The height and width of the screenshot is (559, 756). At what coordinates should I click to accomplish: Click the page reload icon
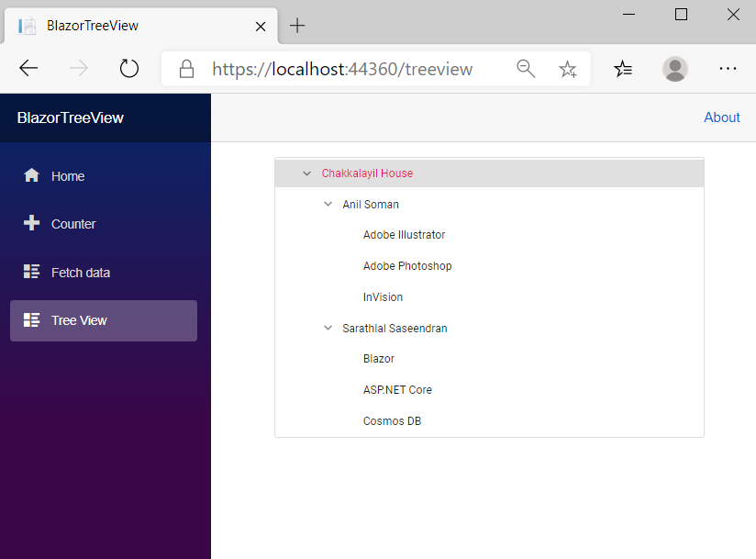pyautogui.click(x=128, y=68)
